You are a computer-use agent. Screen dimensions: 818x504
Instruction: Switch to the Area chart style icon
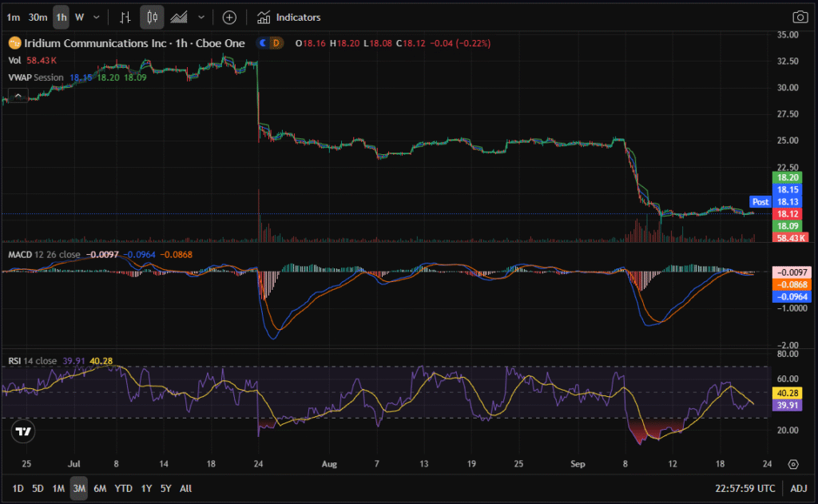[180, 17]
